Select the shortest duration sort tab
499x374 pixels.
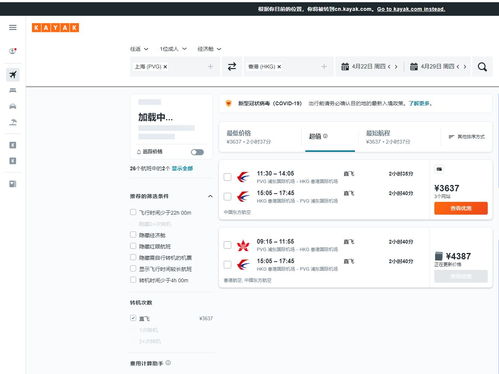pyautogui.click(x=398, y=137)
